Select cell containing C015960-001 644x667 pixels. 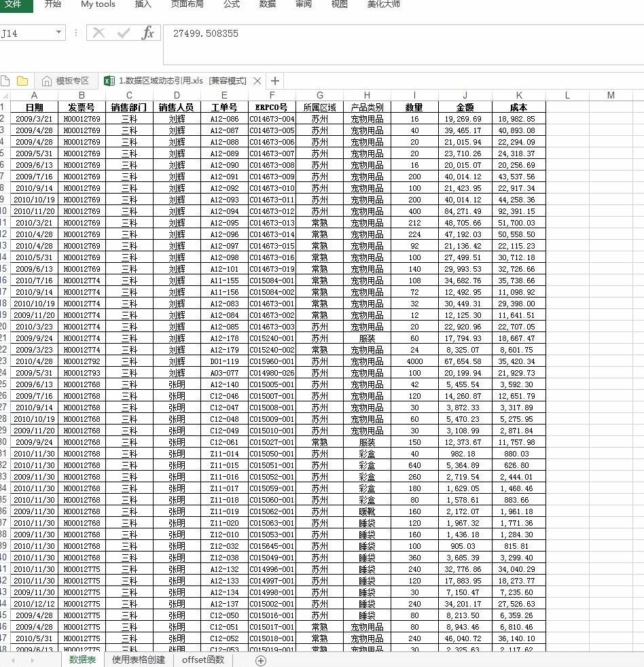[x=272, y=361]
